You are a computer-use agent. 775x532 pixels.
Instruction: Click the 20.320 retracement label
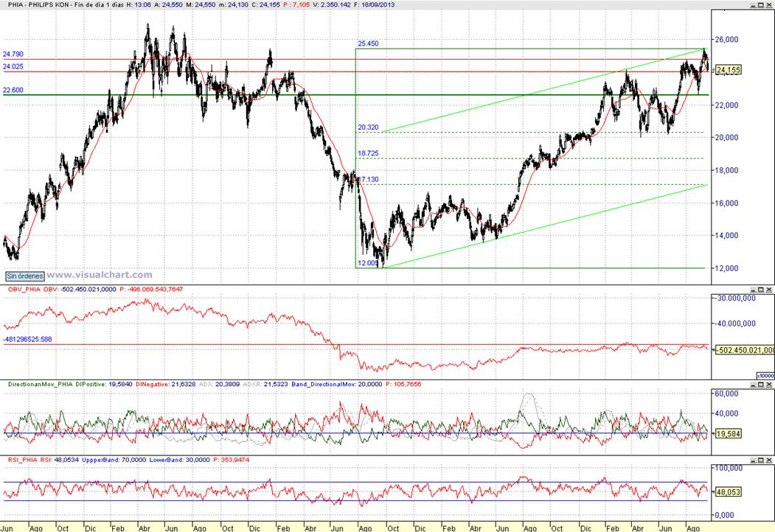point(368,127)
